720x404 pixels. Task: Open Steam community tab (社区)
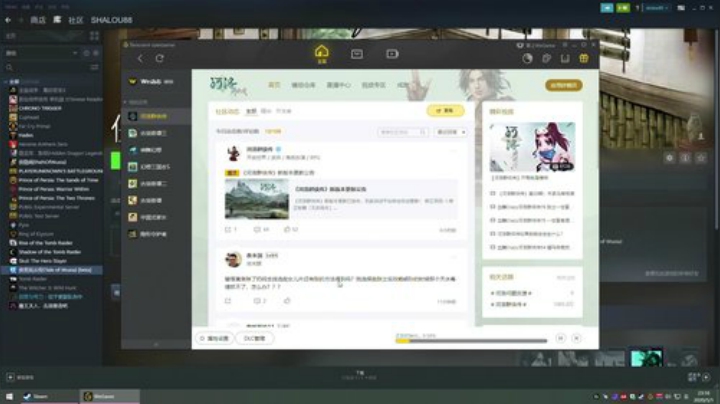pos(75,20)
